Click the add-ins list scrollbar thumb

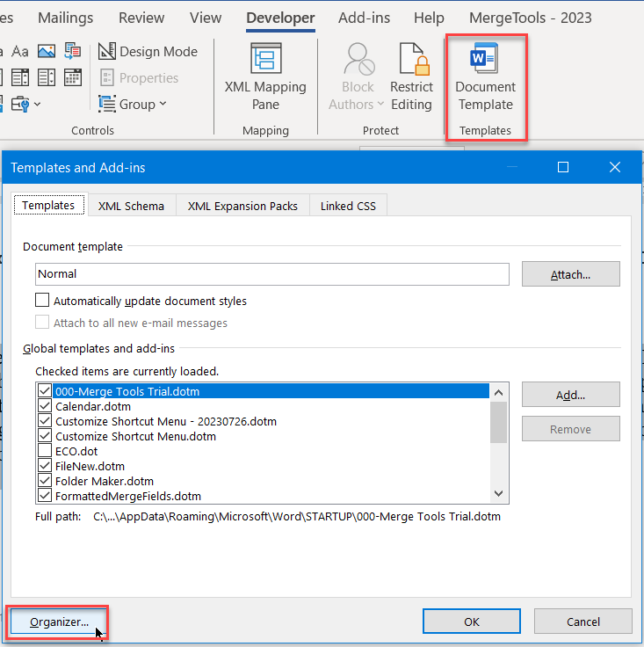pyautogui.click(x=498, y=422)
